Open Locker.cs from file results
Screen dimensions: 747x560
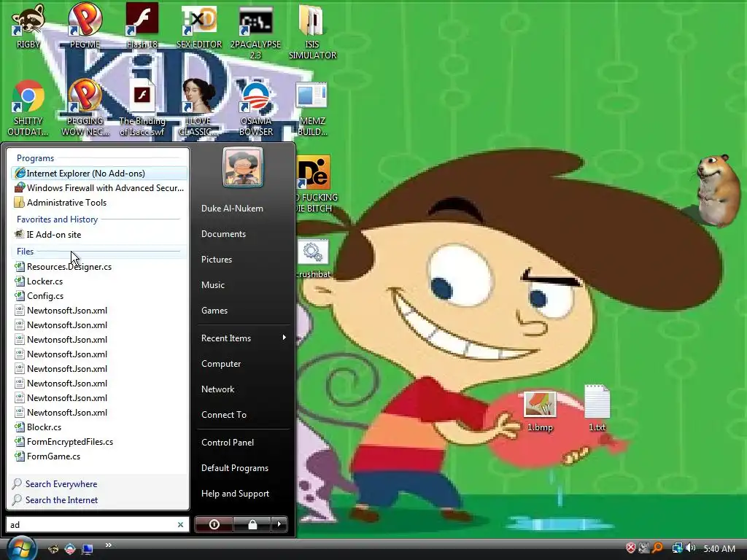(98, 281)
